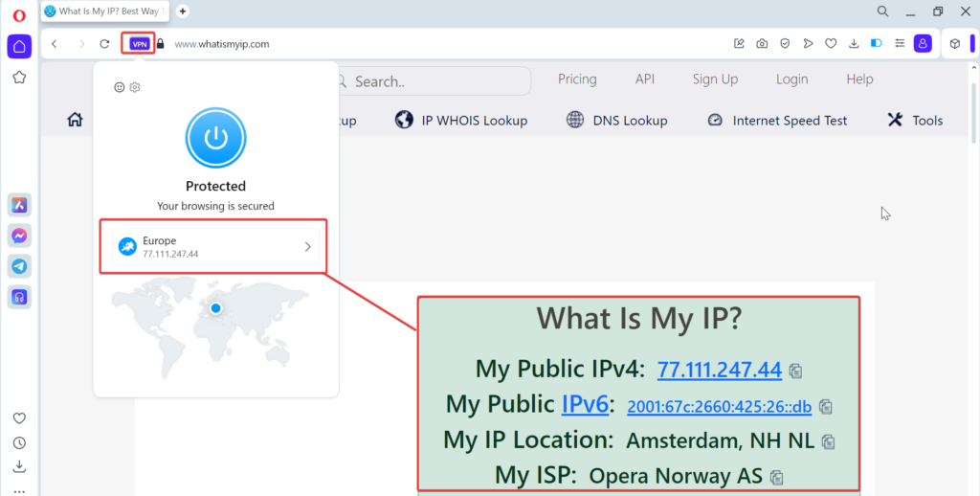Screen dimensions: 980x496
Task: Open the Pricing menu link
Action: pos(577,79)
